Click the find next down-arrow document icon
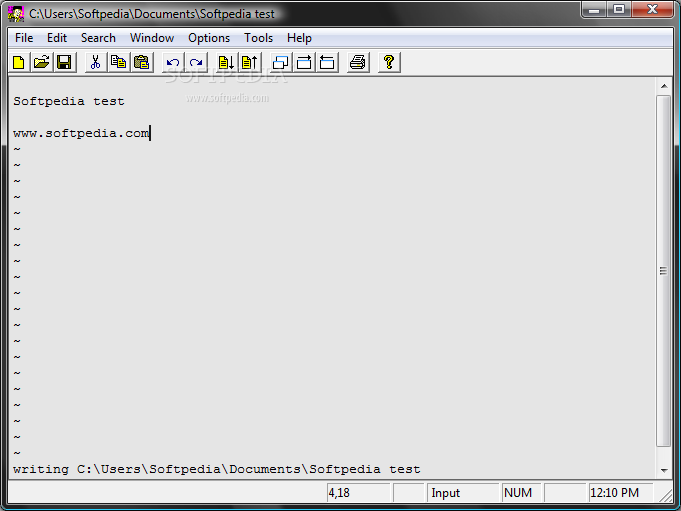 [x=226, y=63]
